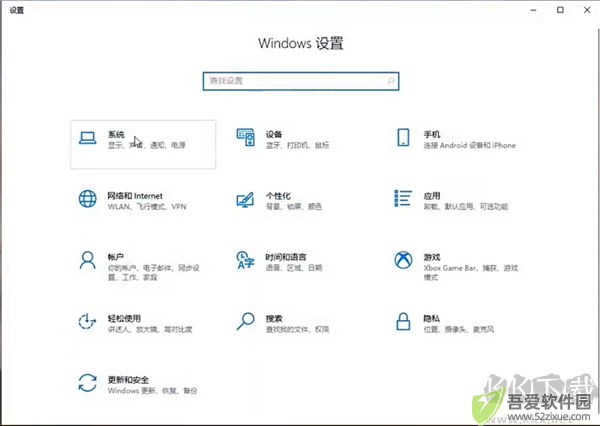Minimize the 设置 window
This screenshot has height=426, width=600.
click(533, 10)
